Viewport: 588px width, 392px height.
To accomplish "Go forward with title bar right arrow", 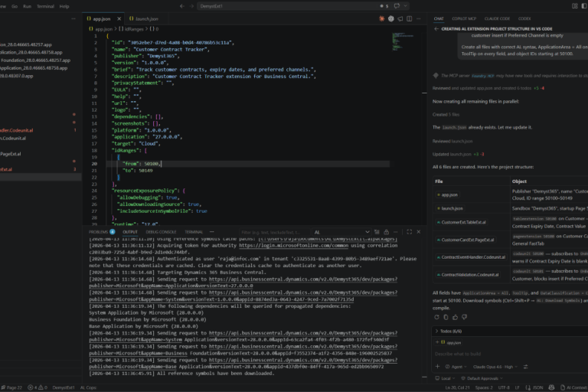I will coord(191,6).
